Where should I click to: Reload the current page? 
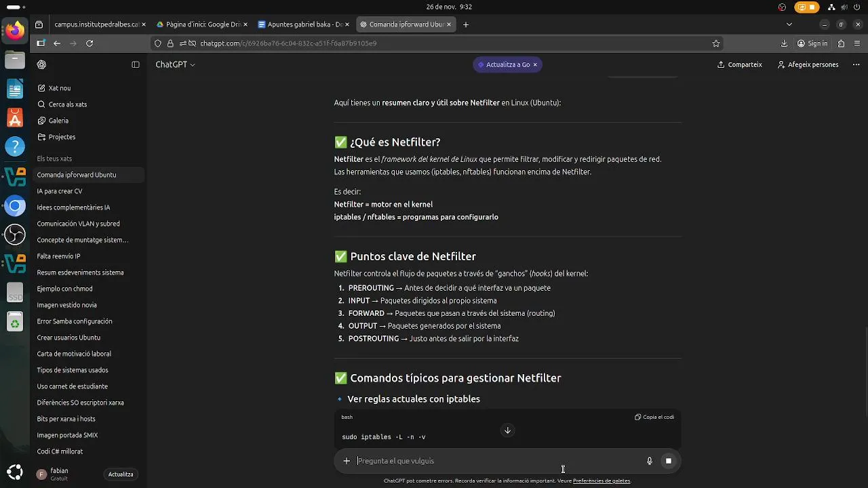tap(90, 43)
